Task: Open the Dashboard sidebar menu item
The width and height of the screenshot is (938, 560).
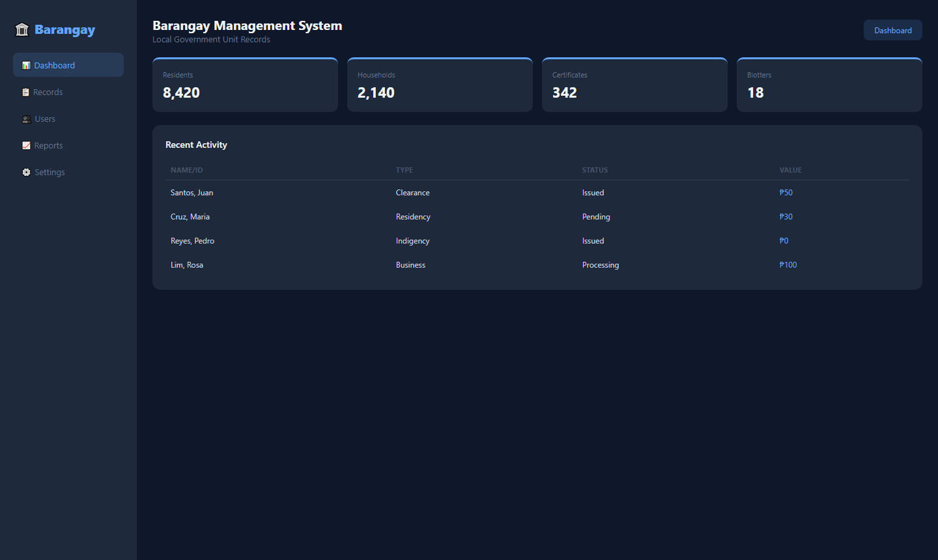Action: pyautogui.click(x=68, y=65)
